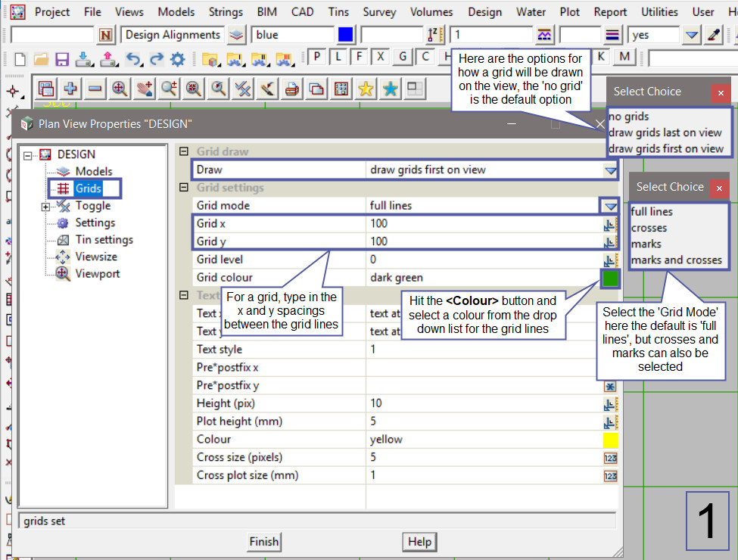Open the Tins menu
The width and height of the screenshot is (738, 560).
(x=338, y=12)
